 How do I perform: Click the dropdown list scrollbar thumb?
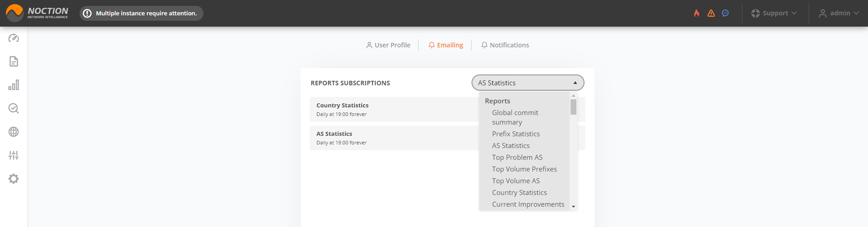click(x=573, y=107)
